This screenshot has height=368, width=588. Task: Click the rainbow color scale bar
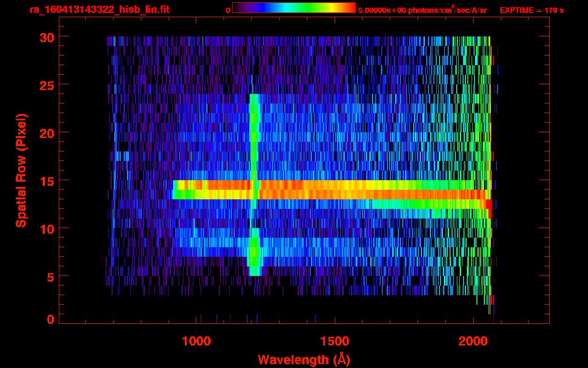(294, 8)
